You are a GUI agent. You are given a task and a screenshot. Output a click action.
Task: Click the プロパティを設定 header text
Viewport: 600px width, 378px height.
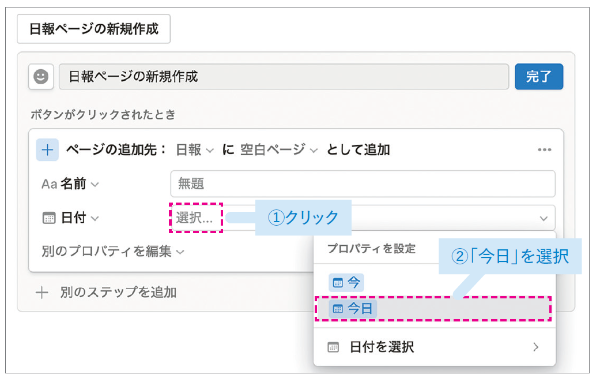pos(371,249)
